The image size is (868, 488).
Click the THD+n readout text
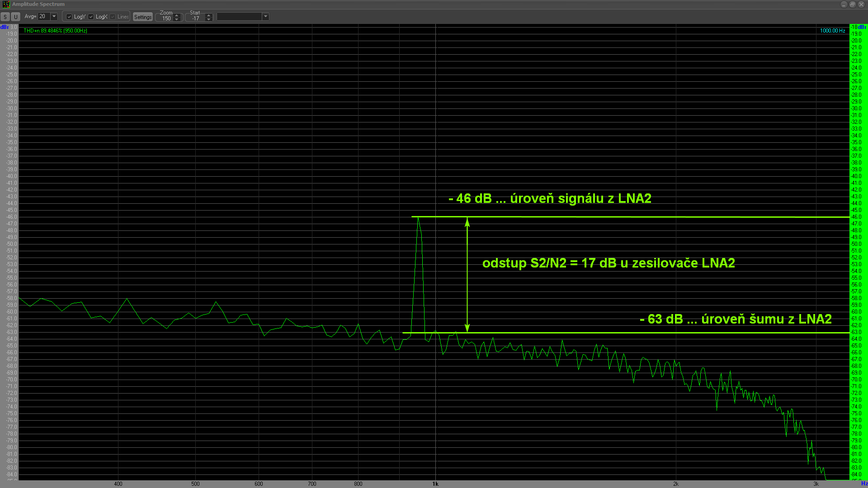tap(55, 31)
